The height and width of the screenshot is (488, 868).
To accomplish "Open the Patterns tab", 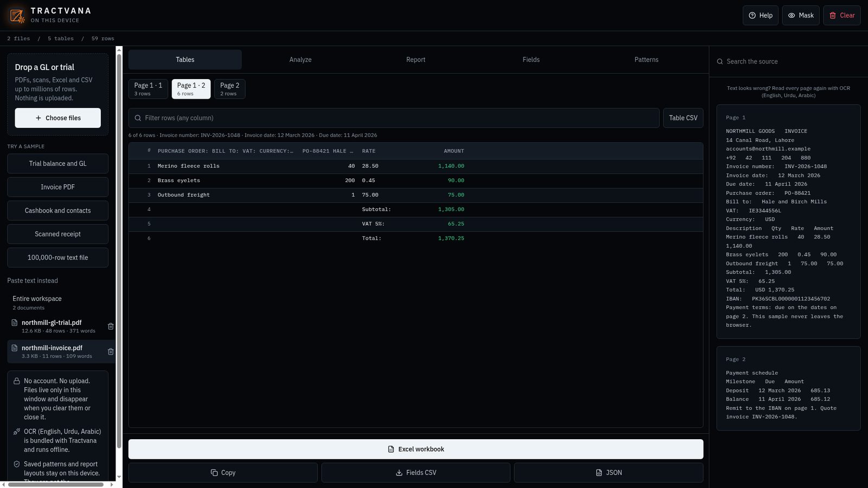I will pyautogui.click(x=646, y=60).
